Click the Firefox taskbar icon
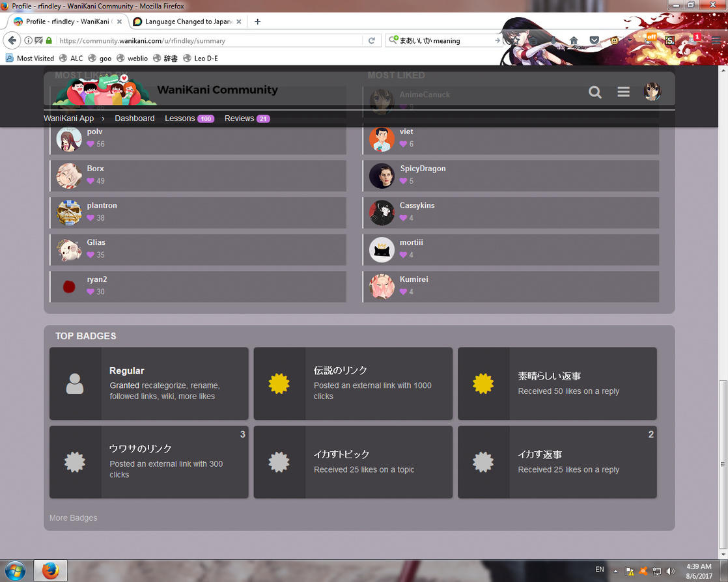This screenshot has width=728, height=582. tap(50, 571)
